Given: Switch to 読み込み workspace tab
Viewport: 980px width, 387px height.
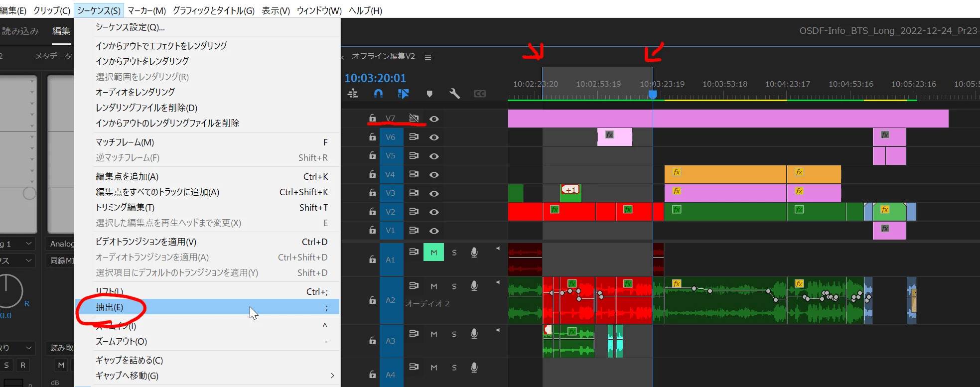Looking at the screenshot, I should tap(20, 31).
